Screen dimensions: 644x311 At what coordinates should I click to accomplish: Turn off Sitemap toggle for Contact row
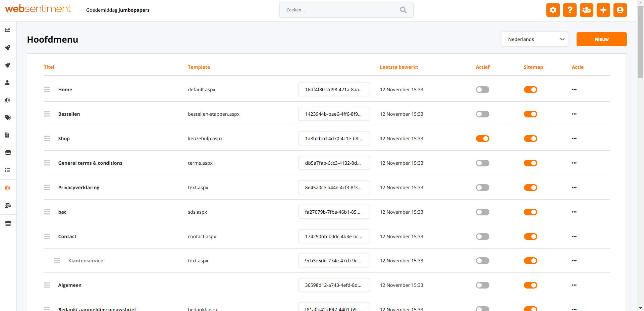(x=530, y=237)
